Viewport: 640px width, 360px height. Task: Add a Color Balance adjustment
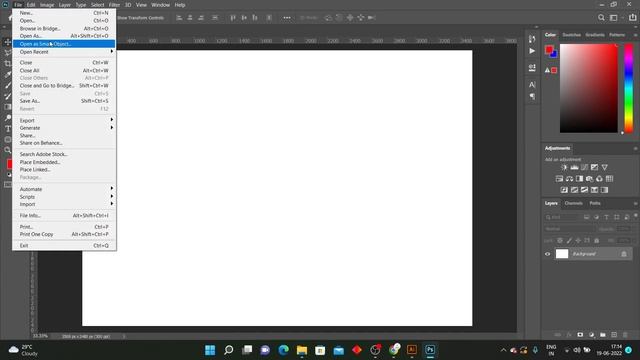[x=569, y=179]
